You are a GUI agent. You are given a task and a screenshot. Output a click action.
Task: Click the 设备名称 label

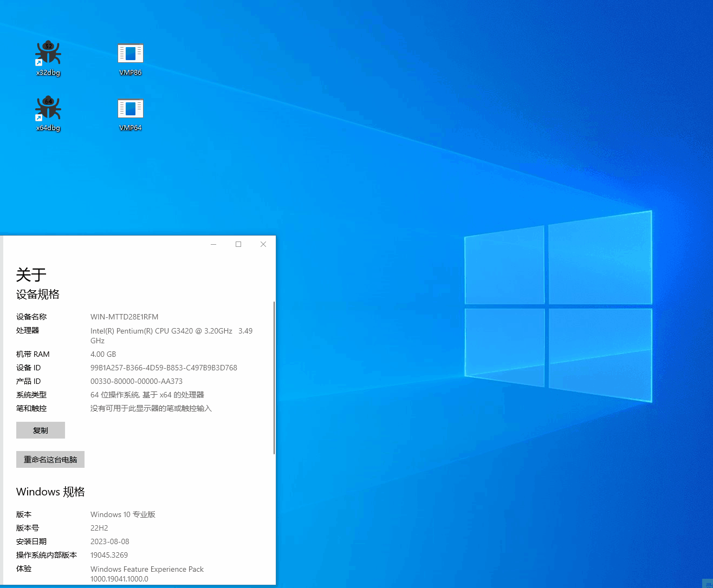(31, 317)
